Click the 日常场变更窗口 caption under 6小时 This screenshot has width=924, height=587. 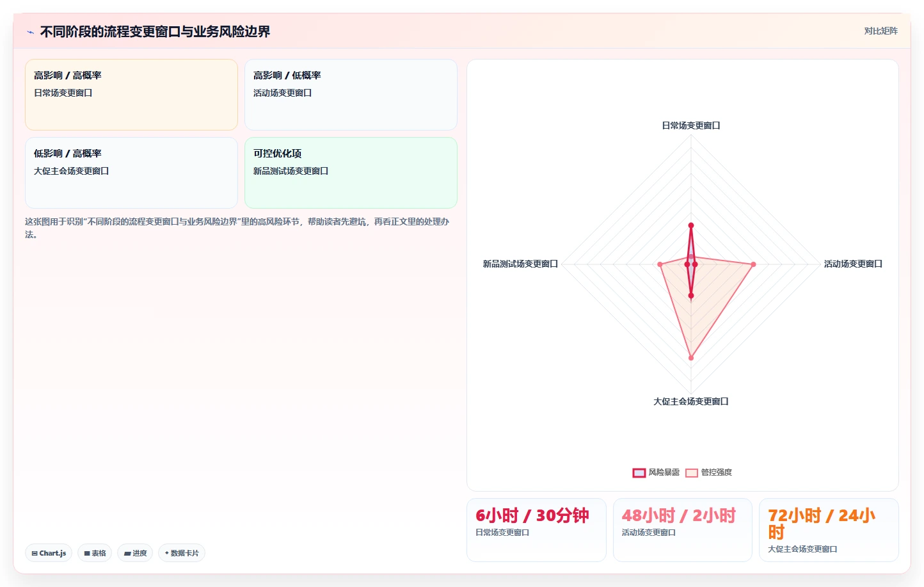click(502, 533)
